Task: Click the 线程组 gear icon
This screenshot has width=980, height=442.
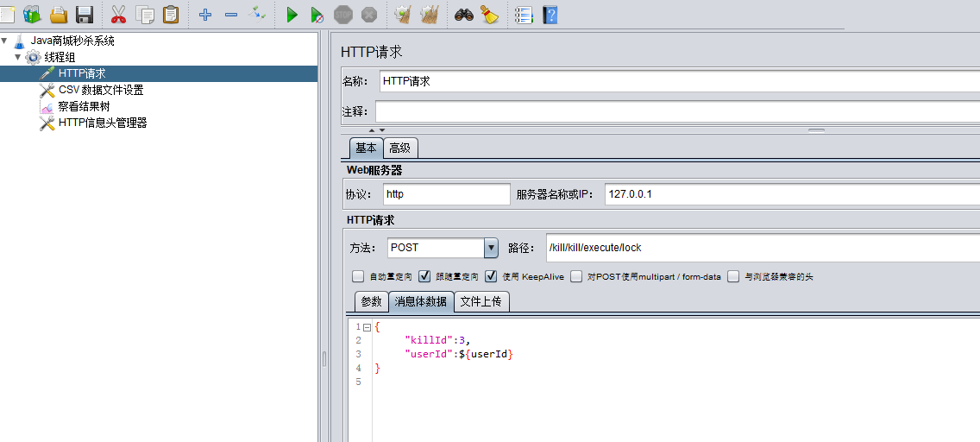Action: [33, 58]
